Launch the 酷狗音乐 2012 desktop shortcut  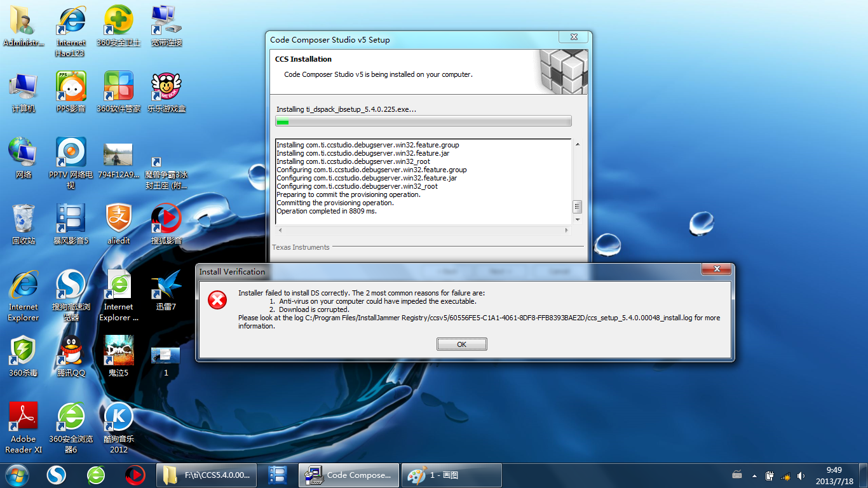118,428
